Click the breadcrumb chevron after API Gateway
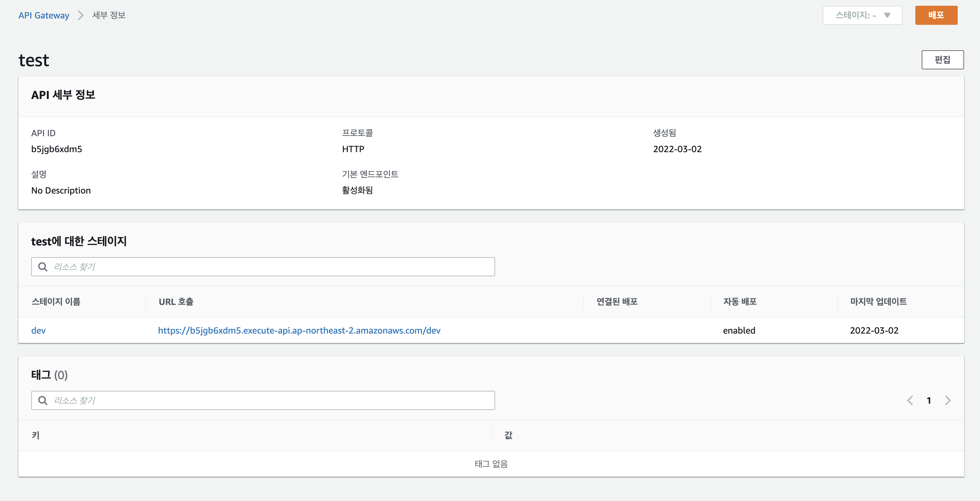Screen dimensions: 980x501 81,15
